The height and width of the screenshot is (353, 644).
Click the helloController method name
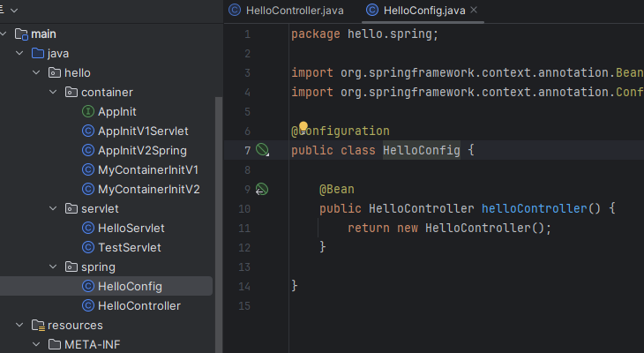pyautogui.click(x=535, y=208)
